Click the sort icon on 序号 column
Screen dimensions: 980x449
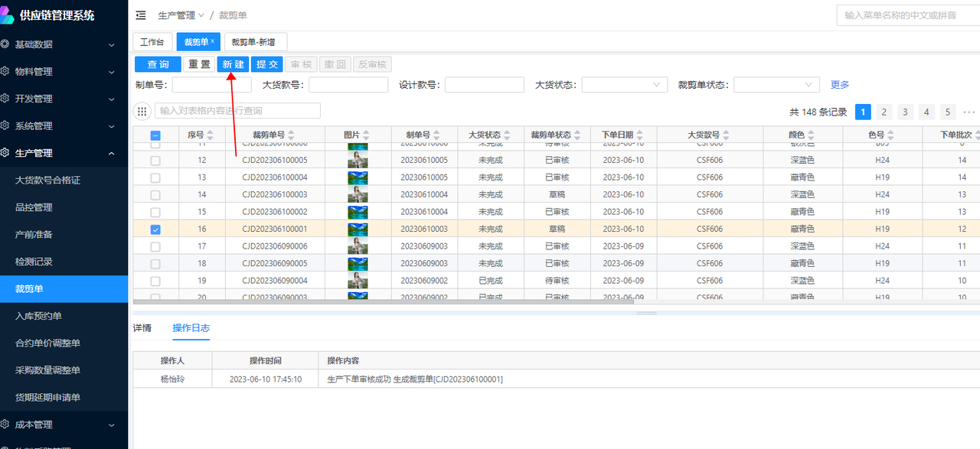pyautogui.click(x=210, y=135)
